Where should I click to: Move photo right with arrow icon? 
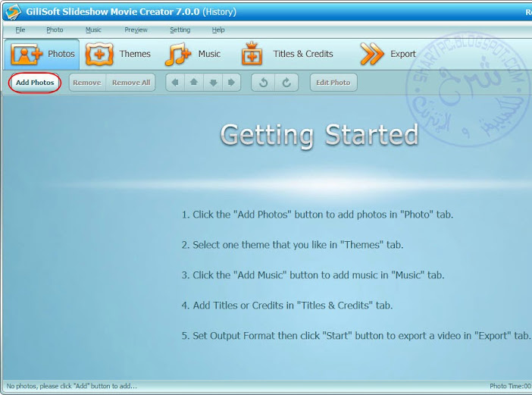[231, 83]
